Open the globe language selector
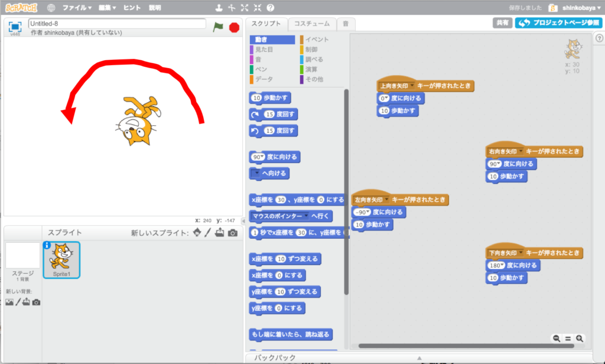 tap(51, 8)
